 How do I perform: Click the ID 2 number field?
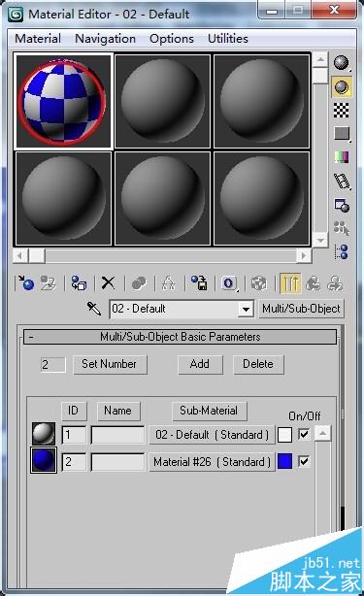click(74, 462)
